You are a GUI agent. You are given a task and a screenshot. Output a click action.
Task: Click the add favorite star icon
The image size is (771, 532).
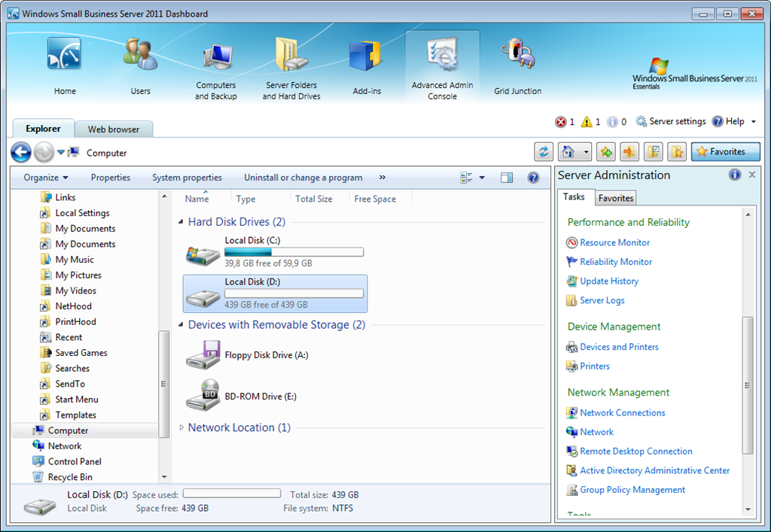[x=606, y=152]
